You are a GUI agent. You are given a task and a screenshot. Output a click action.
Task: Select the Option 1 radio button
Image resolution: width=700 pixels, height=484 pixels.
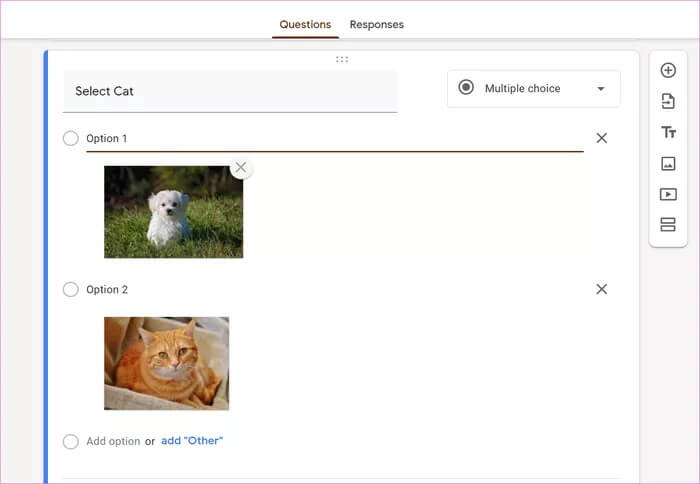click(71, 138)
